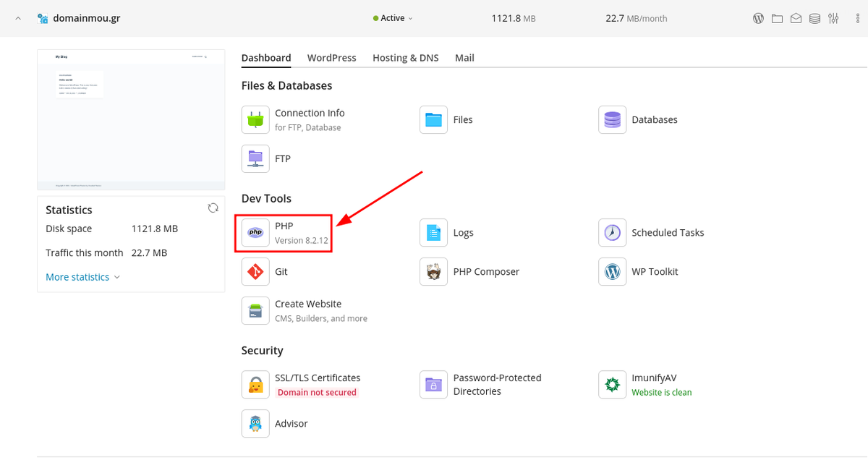Open the My Blog website preview thumbnail
The width and height of the screenshot is (868, 460).
pyautogui.click(x=131, y=119)
